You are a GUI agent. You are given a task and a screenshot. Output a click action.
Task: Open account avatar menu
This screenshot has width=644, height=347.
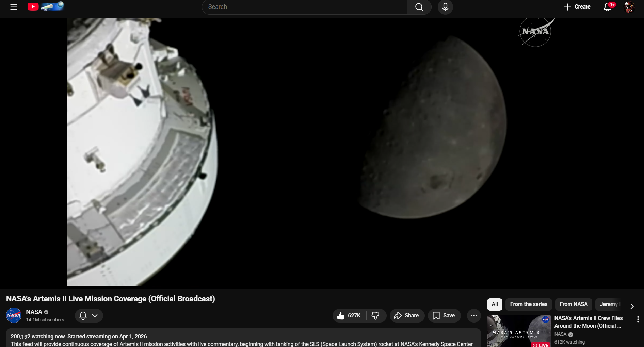coord(629,7)
